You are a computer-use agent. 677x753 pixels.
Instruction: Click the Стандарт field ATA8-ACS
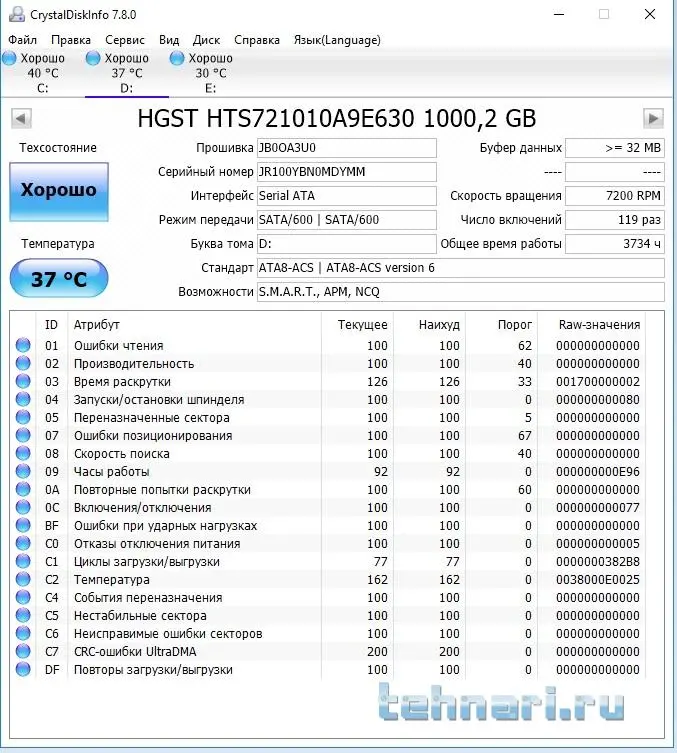pyautogui.click(x=461, y=268)
